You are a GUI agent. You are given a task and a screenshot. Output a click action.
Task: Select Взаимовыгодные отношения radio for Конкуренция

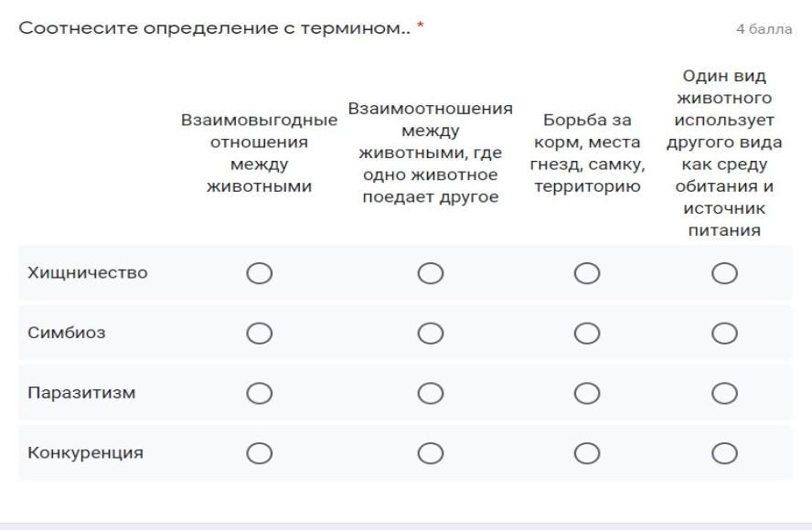pos(260,453)
